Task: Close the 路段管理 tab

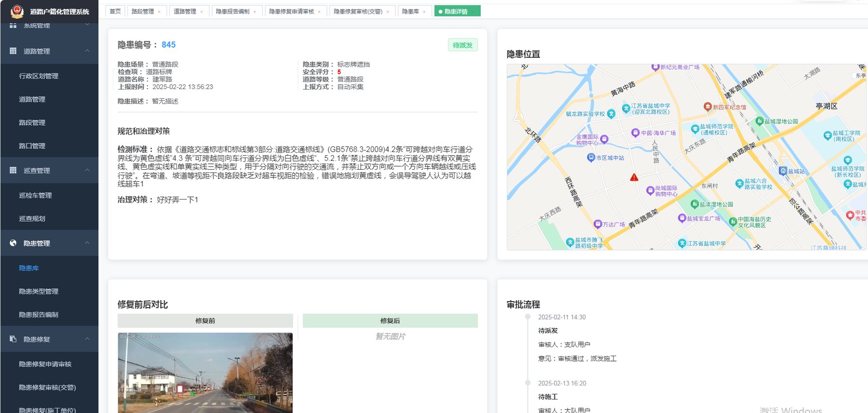Action: 159,12
